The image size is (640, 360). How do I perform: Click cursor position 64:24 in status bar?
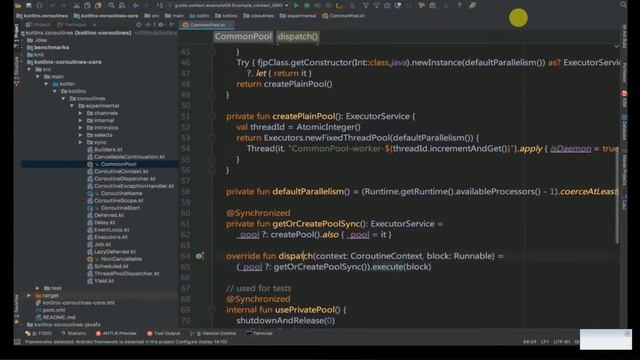(530, 342)
